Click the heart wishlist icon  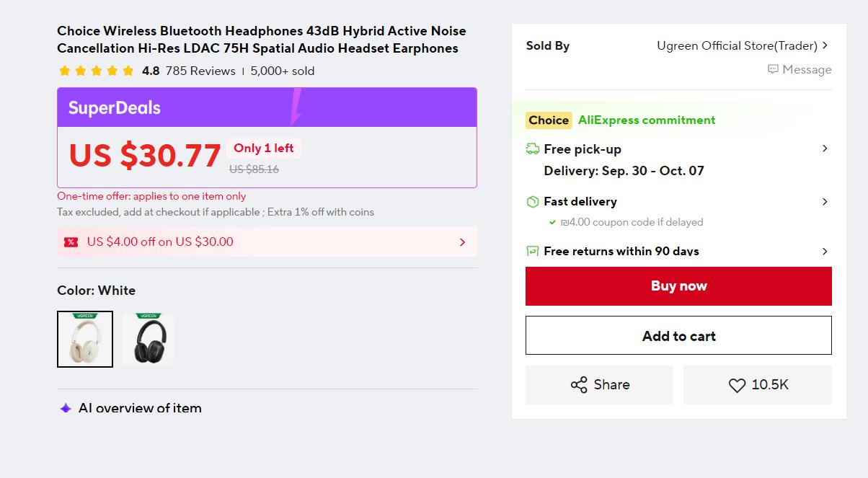pyautogui.click(x=737, y=386)
